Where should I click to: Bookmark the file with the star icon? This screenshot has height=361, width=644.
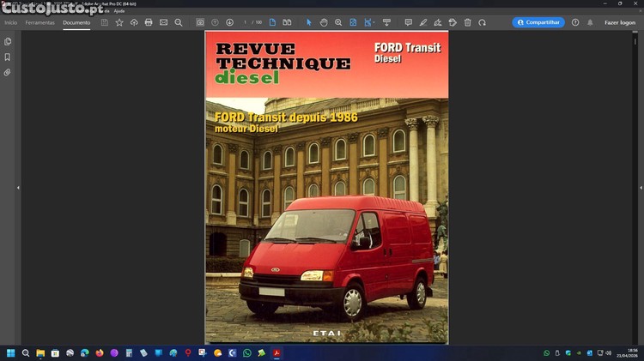tap(119, 22)
